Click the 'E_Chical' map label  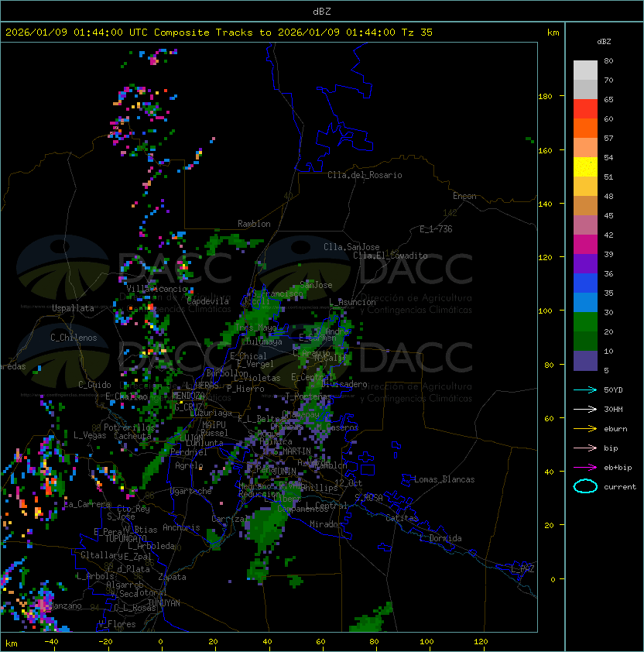coord(248,356)
